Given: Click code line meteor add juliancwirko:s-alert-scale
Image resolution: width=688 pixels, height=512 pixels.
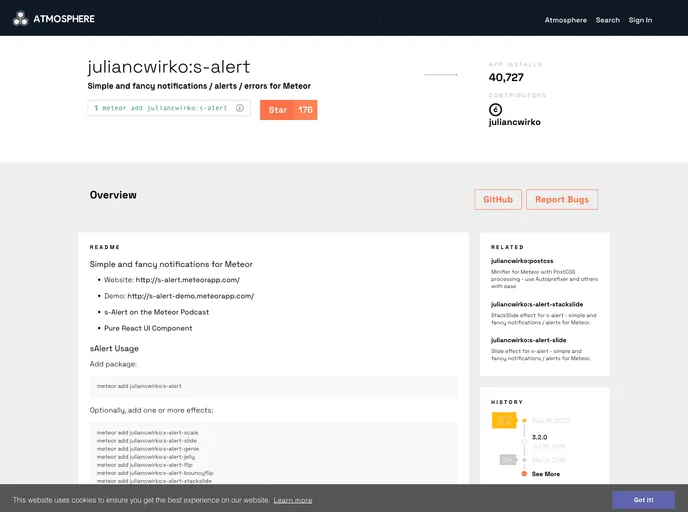Looking at the screenshot, I should tap(147, 433).
